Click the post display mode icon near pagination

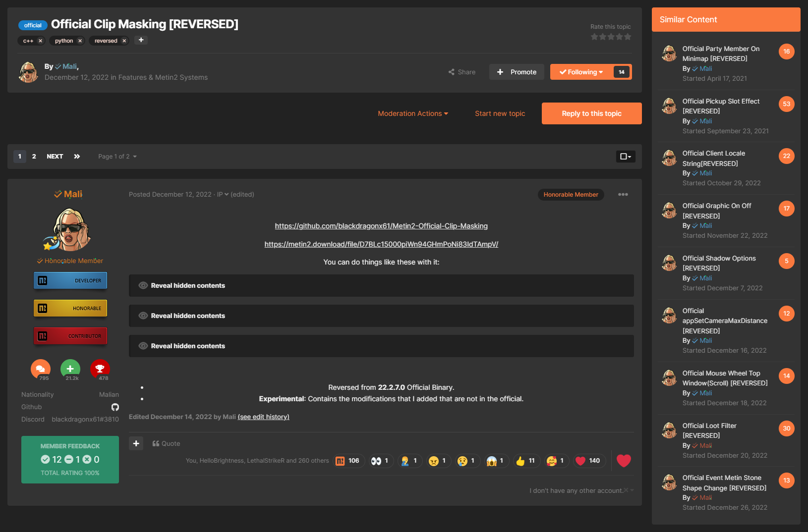(x=625, y=156)
